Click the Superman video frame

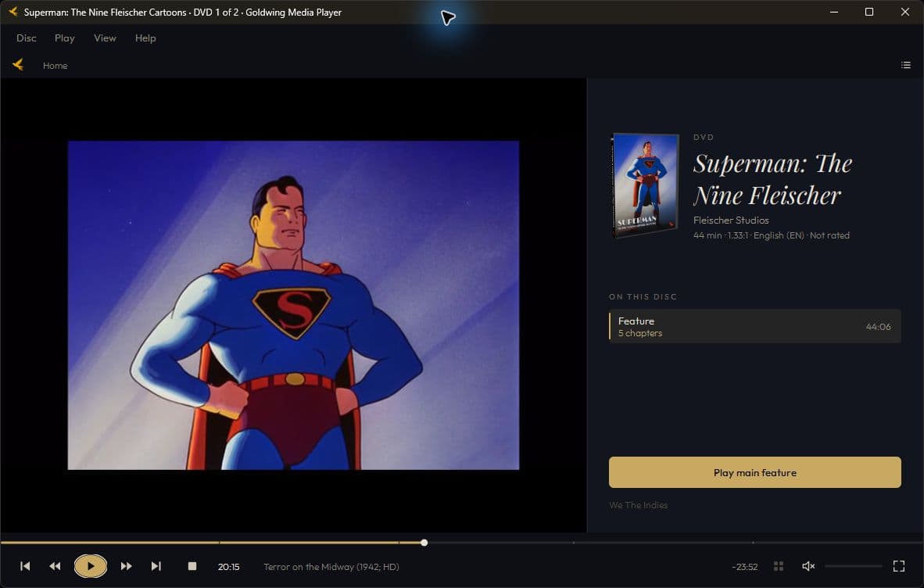point(293,305)
